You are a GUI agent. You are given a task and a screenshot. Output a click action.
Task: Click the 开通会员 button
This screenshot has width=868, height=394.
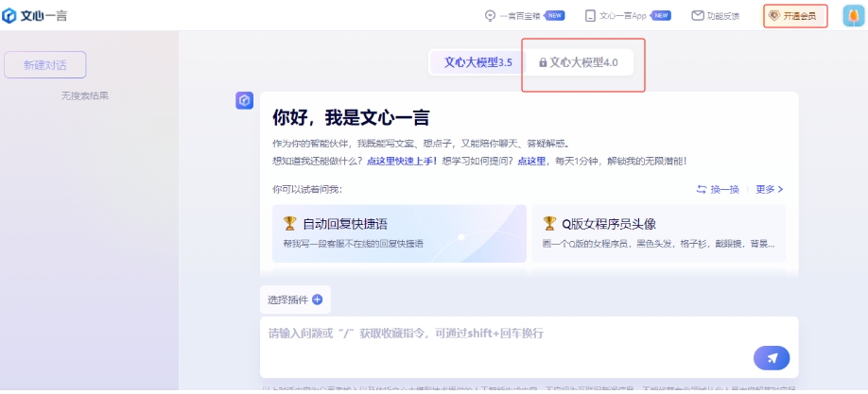click(795, 16)
